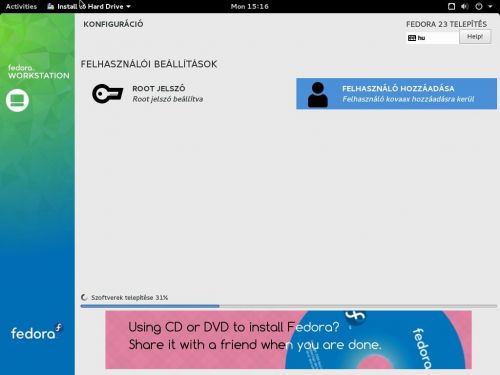Click the Root jelszó beállítva status text
500x375 pixels.
[168, 99]
